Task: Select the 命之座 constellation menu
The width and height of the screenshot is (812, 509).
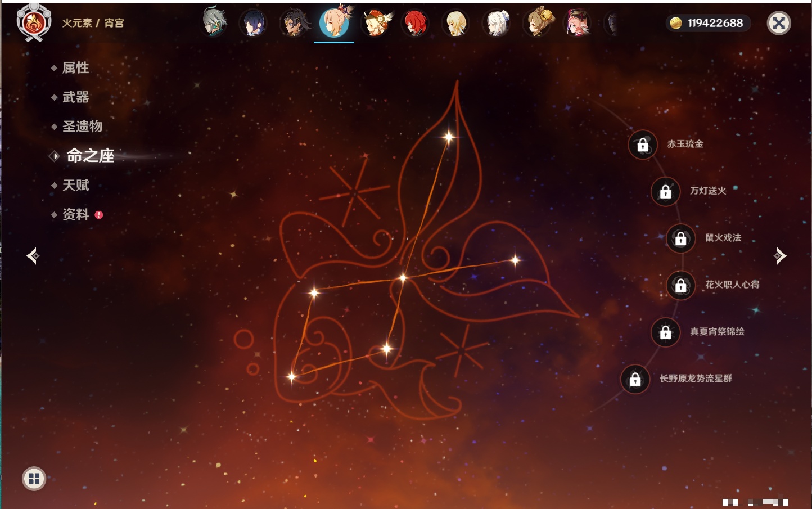Action: point(90,156)
